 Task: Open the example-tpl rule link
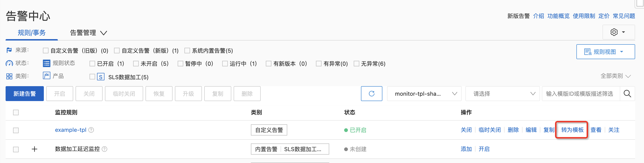pyautogui.click(x=70, y=130)
